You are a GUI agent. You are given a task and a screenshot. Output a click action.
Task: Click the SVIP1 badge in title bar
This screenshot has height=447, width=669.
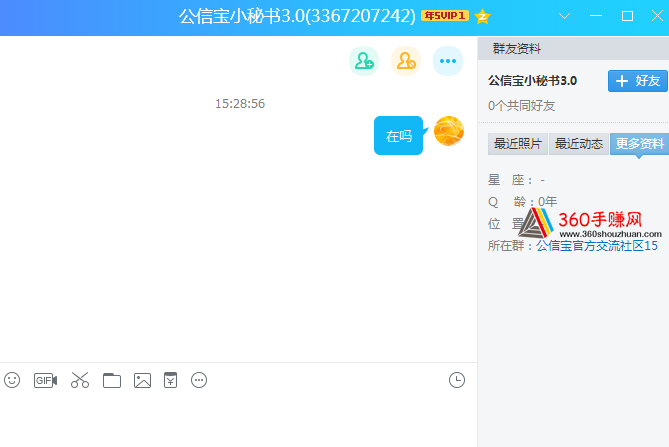click(x=445, y=16)
